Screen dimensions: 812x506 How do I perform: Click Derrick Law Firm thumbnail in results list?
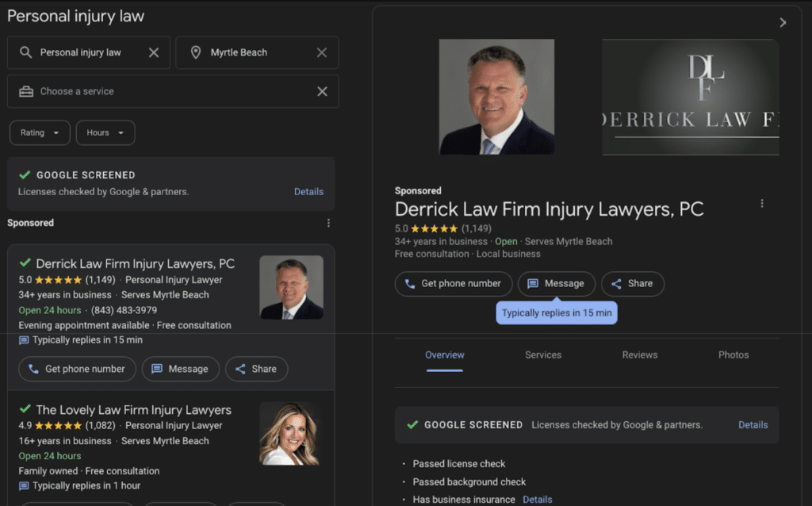[292, 287]
